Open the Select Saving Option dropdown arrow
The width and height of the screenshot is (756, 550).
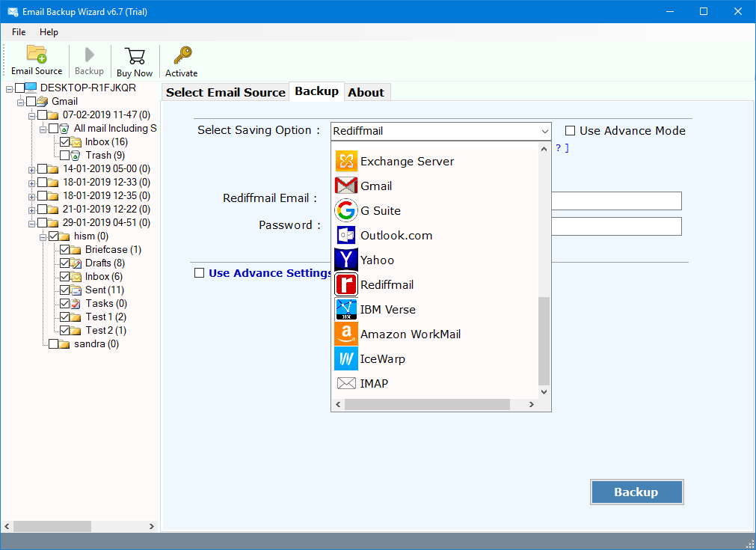point(544,131)
